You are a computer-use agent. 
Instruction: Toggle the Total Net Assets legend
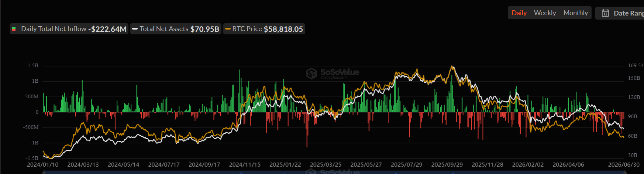pos(176,29)
